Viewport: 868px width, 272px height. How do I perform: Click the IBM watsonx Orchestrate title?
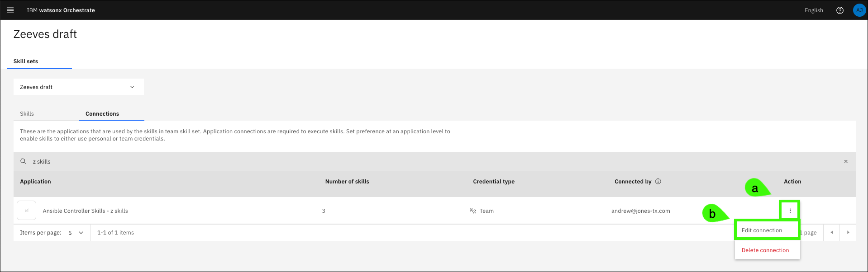click(61, 10)
